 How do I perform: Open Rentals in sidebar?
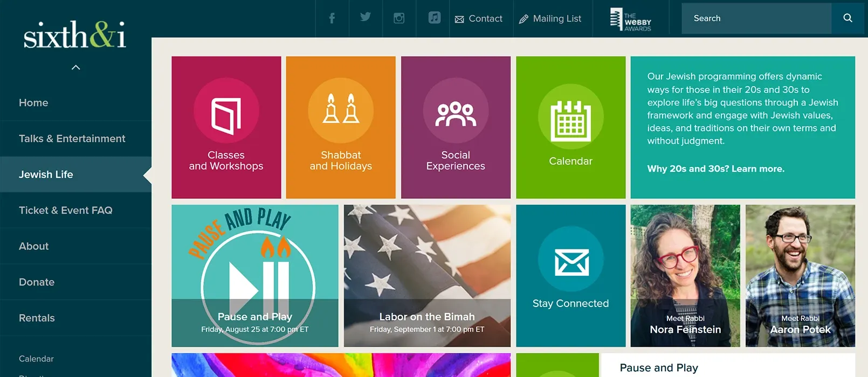[75, 318]
